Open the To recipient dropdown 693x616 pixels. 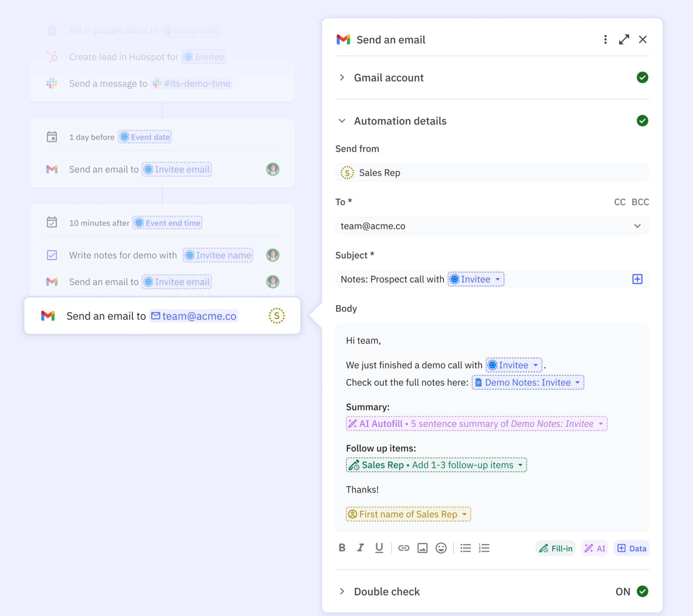(637, 226)
